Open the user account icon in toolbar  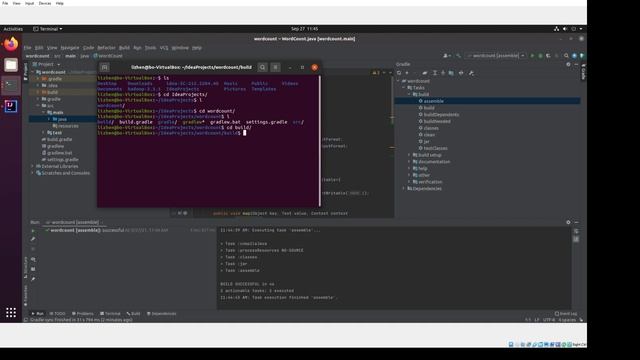(x=447, y=56)
